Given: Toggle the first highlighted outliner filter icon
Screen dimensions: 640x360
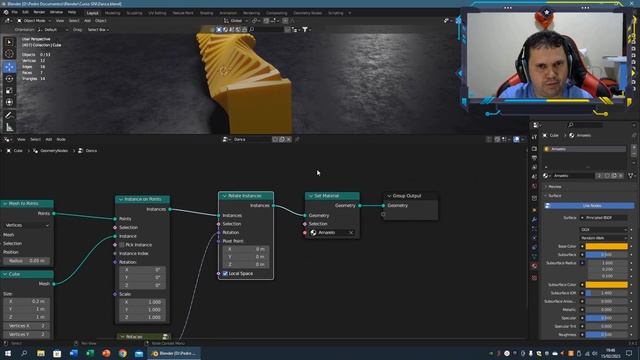Looking at the screenshot, I should [219, 29].
